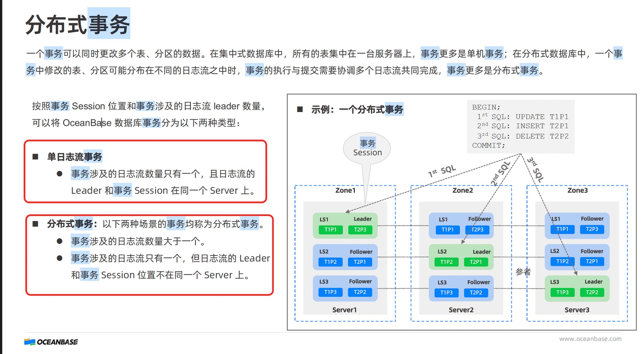Click the 2nd SQL arrow label
The height and width of the screenshot is (354, 644).
500,173
